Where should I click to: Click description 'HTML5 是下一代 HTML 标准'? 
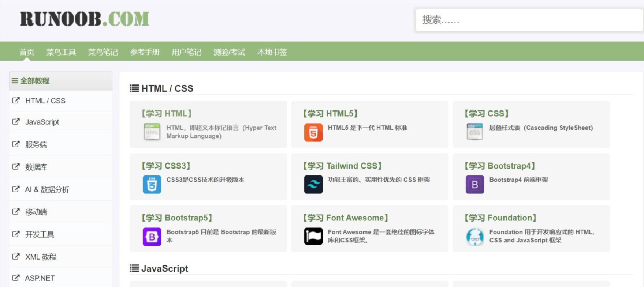368,128
